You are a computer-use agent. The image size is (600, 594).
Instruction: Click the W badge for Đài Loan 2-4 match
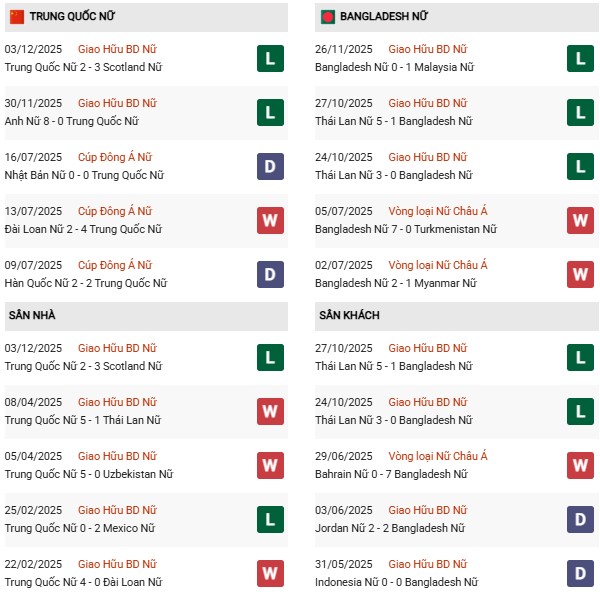click(269, 220)
